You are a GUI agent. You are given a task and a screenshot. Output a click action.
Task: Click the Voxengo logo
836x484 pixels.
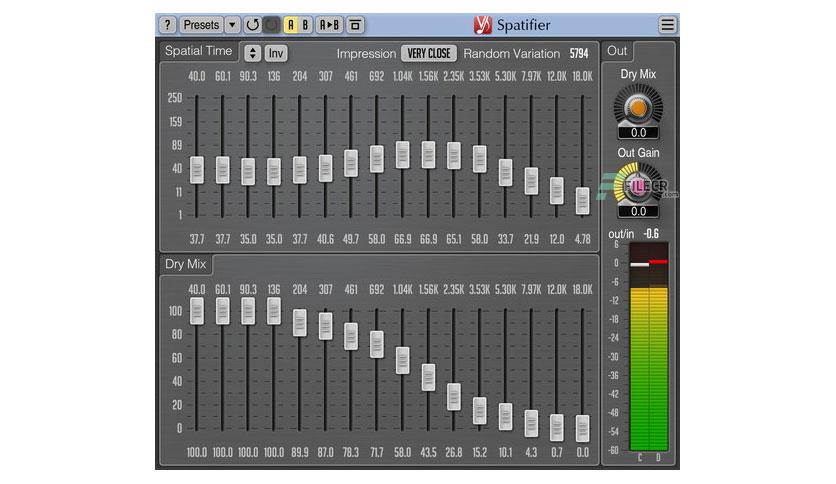click(x=483, y=25)
